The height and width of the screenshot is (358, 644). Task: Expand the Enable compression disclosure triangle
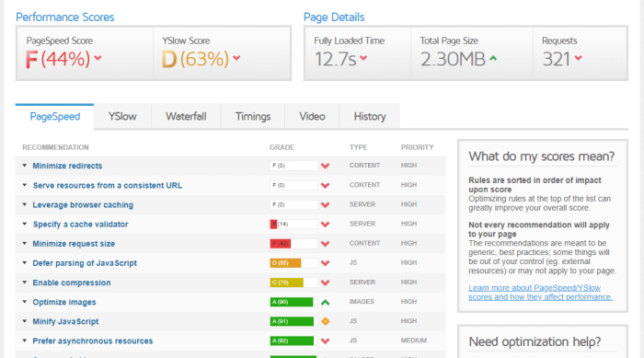[25, 283]
